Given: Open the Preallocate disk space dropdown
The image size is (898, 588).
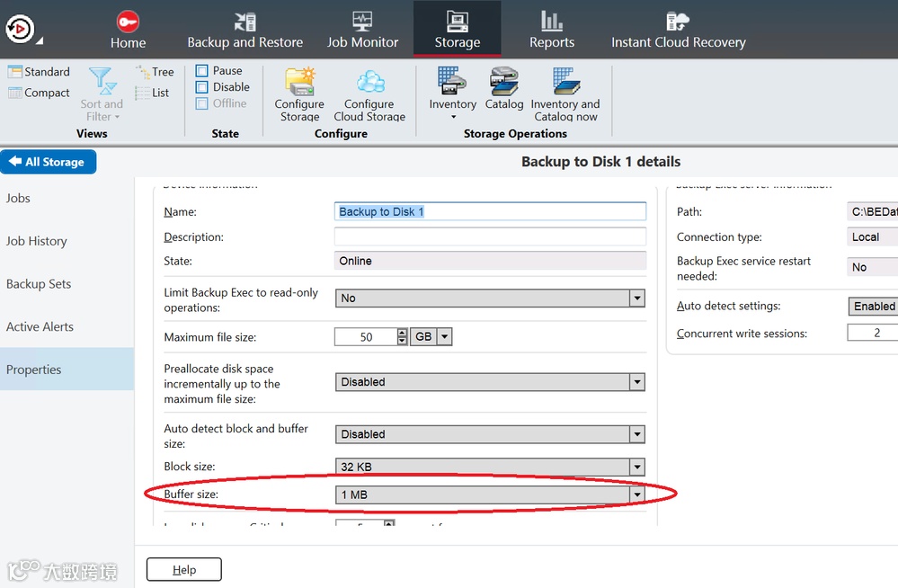Looking at the screenshot, I should [490, 382].
